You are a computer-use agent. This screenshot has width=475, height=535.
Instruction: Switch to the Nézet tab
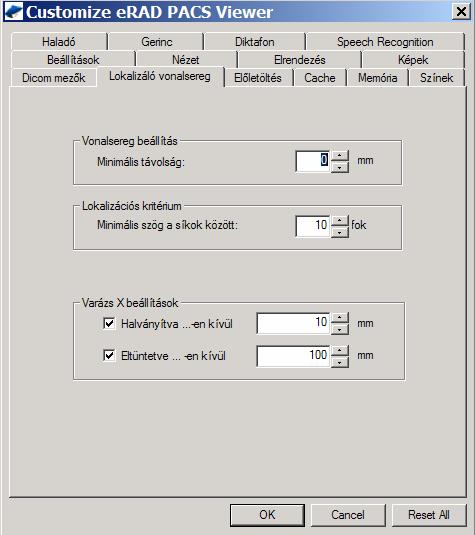(186, 60)
